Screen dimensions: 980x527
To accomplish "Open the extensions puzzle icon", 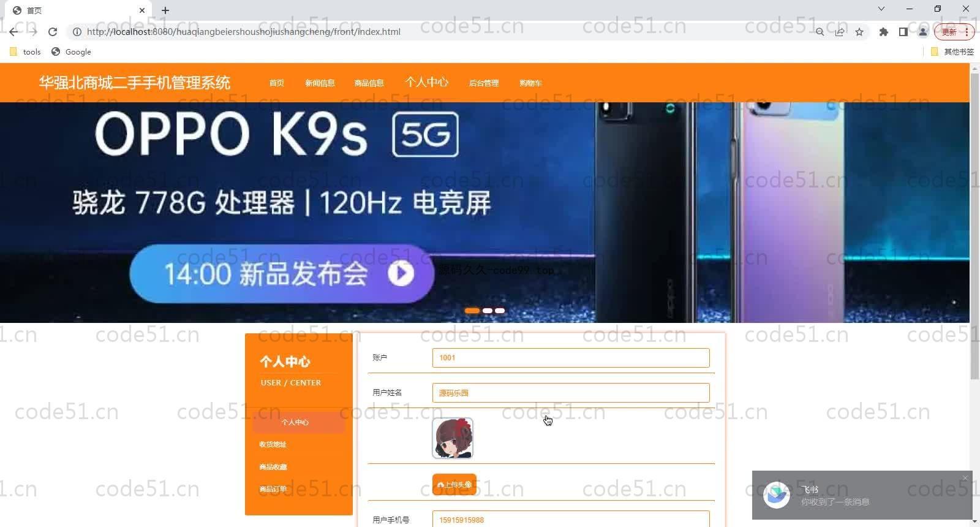I will (x=883, y=32).
